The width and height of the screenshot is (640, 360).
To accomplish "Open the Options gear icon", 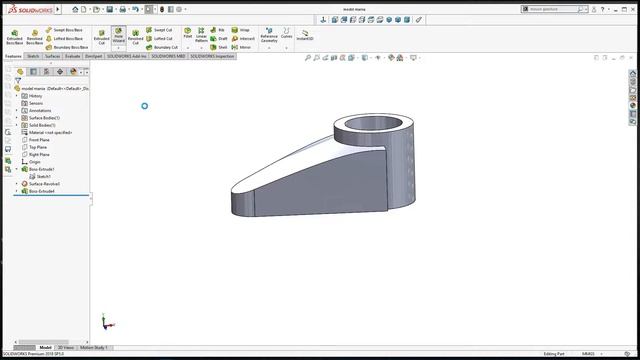I will pyautogui.click(x=179, y=9).
